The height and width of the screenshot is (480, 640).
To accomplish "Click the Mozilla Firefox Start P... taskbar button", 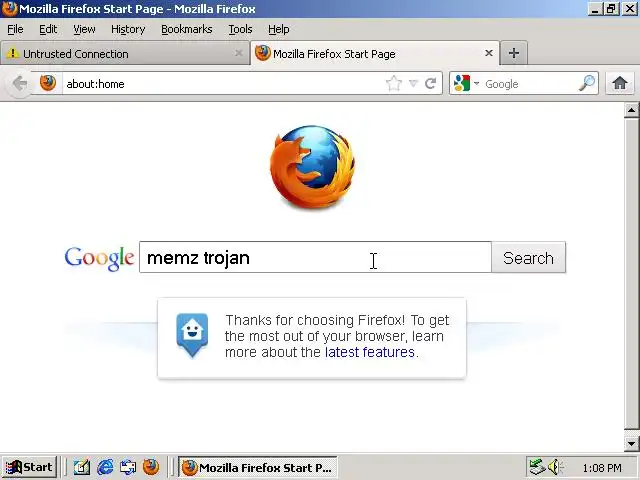I will point(258,467).
